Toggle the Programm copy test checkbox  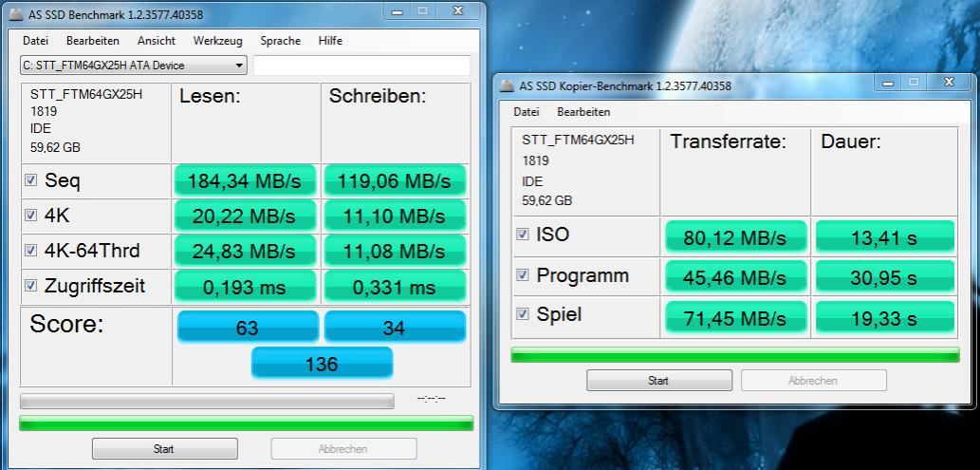tap(523, 275)
